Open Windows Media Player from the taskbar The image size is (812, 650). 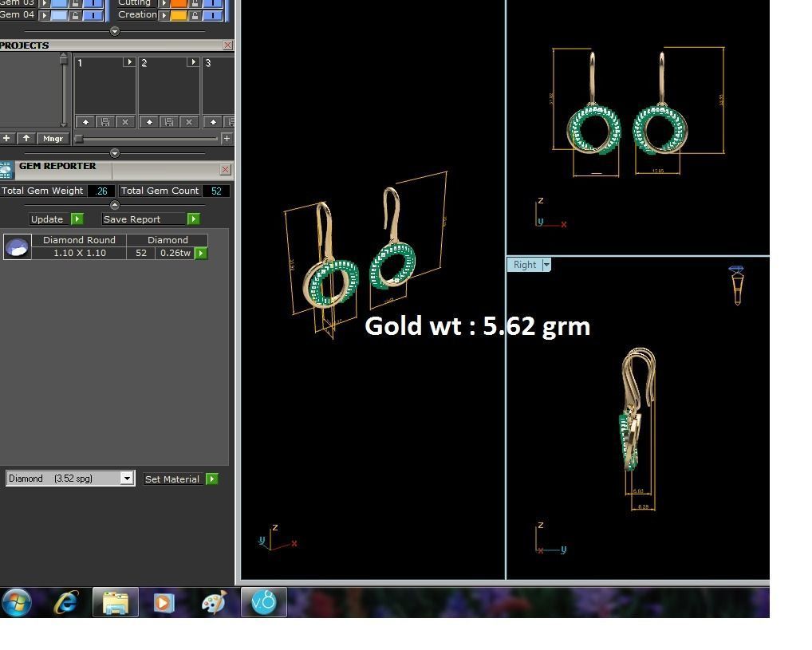(x=164, y=602)
